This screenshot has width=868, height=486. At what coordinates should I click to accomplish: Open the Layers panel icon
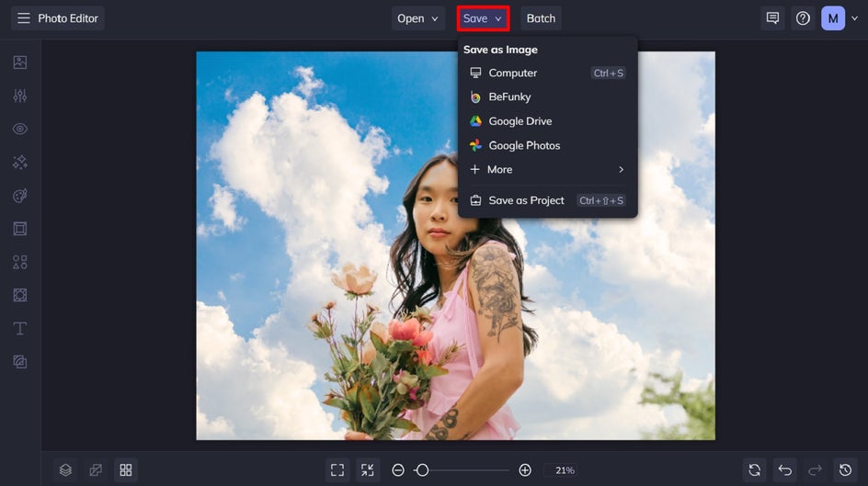click(65, 470)
